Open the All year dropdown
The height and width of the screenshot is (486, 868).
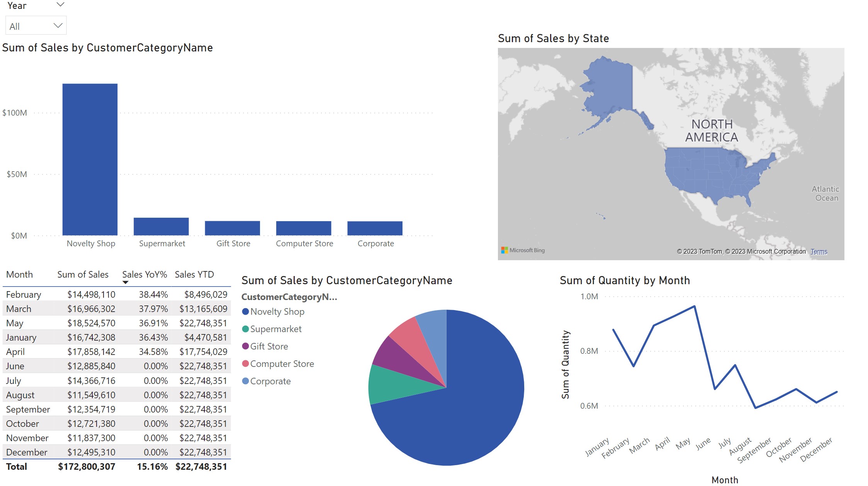[x=36, y=26]
